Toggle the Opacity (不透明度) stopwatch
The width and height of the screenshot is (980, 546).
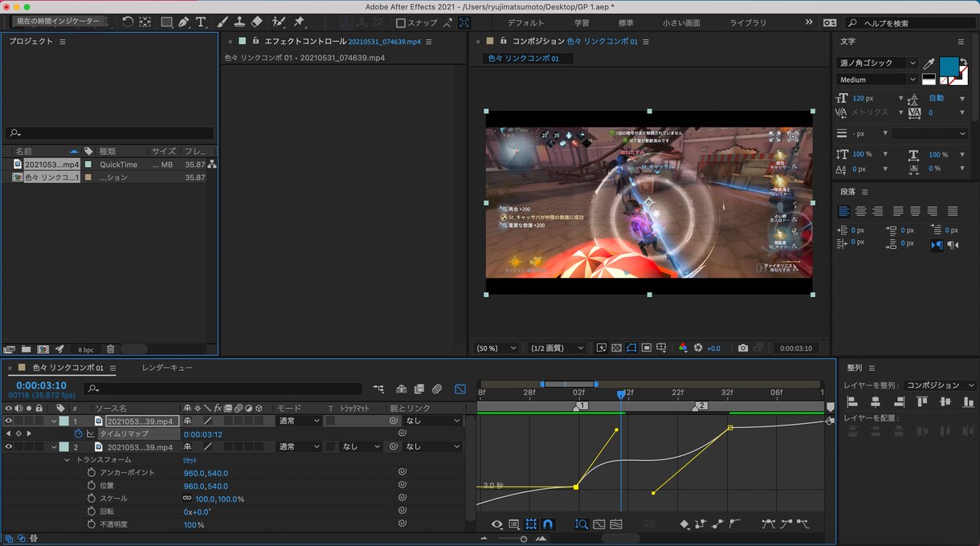tap(92, 524)
